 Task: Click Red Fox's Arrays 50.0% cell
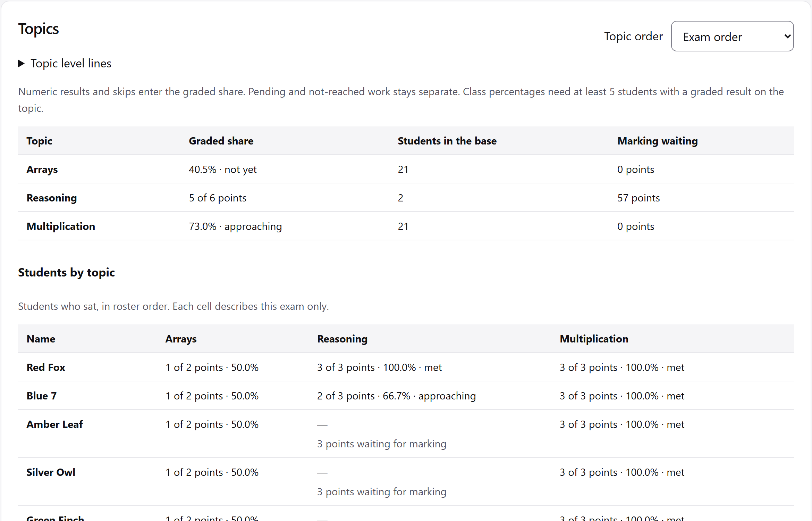[x=212, y=367]
